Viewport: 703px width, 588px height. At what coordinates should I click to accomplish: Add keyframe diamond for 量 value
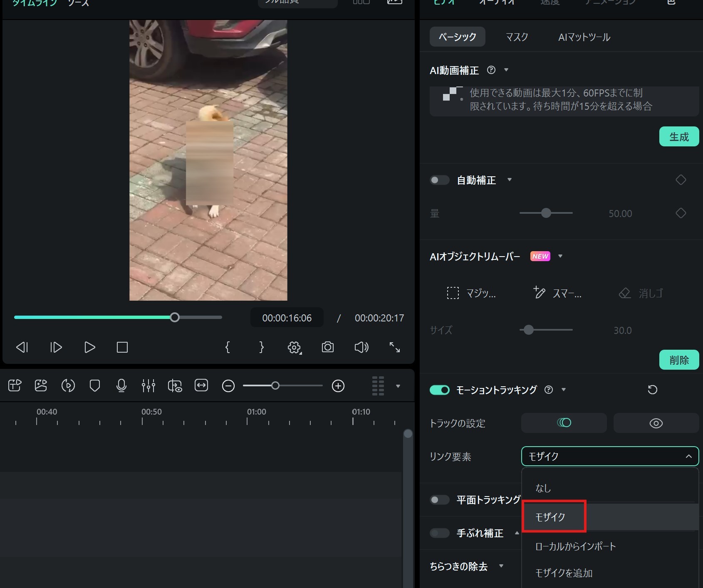[x=681, y=213]
